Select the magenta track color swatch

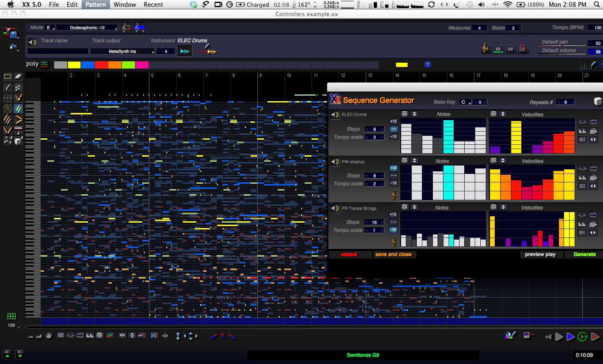coord(142,65)
